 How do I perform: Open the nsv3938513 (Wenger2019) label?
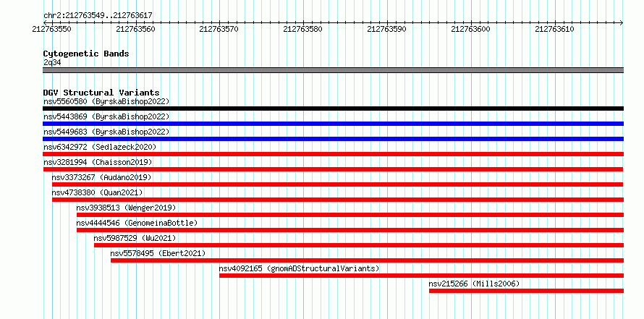[126, 208]
